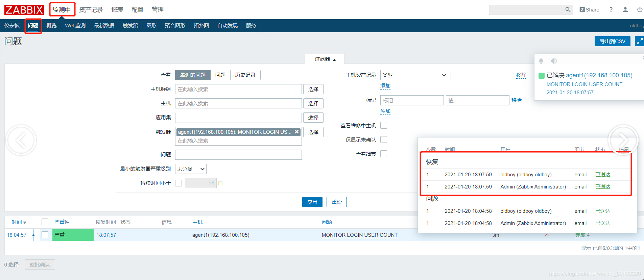Export problems with 导出到CSV
The height and width of the screenshot is (280, 644).
(x=613, y=41)
